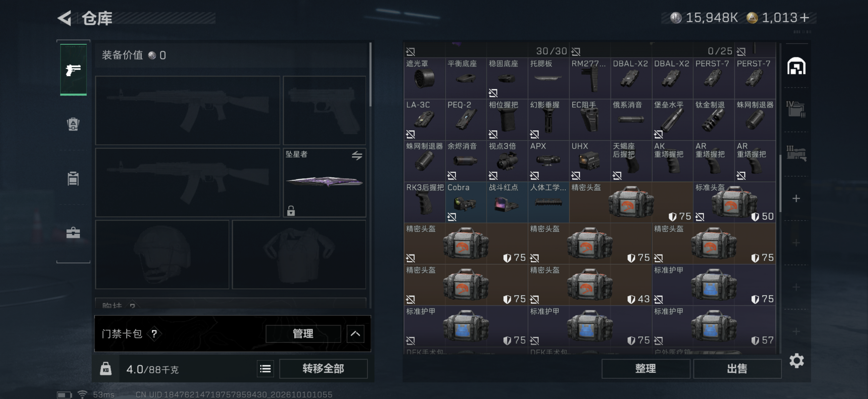The image size is (868, 399).
Task: Click the lock icon on 坠星者 slot
Action: [x=291, y=211]
